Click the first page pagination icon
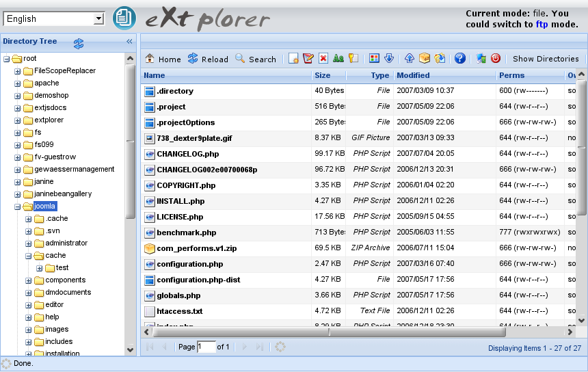Viewport: 588px width, 372px height. click(x=150, y=347)
